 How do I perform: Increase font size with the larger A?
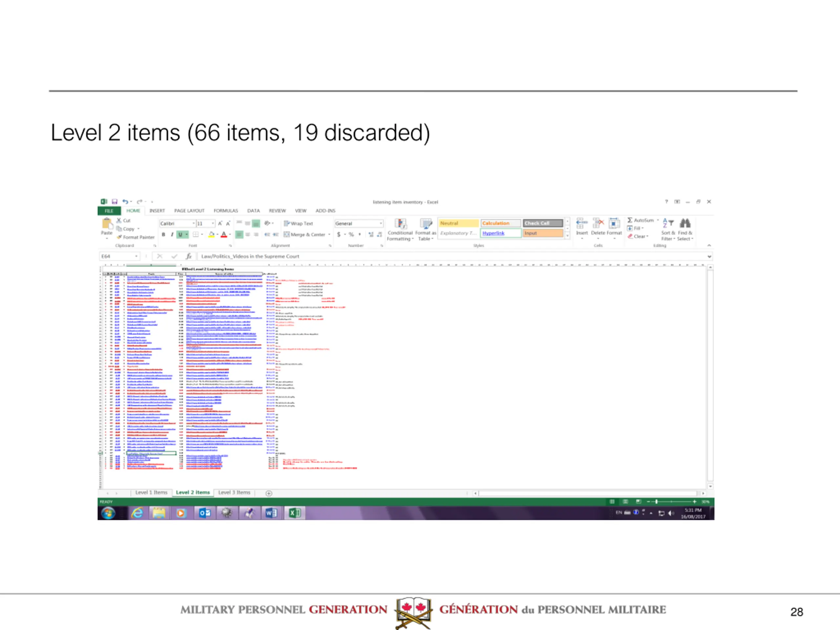(x=220, y=223)
